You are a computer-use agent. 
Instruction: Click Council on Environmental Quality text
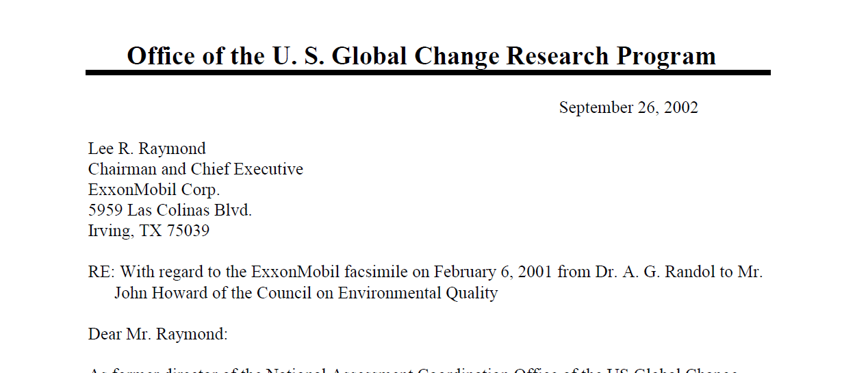377,293
